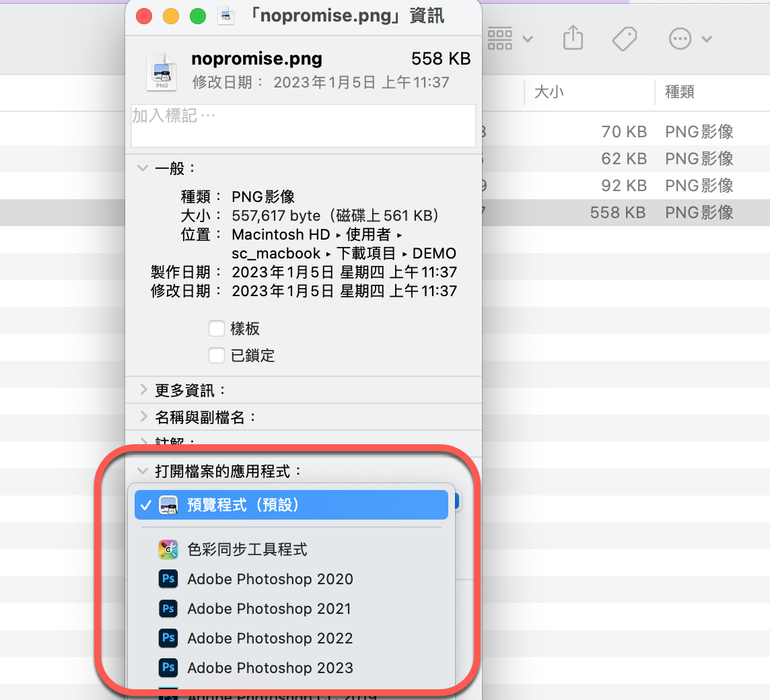Viewport: 770px width, 700px height.
Task: Choose Adobe Photoshop 2023
Action: [x=291, y=667]
